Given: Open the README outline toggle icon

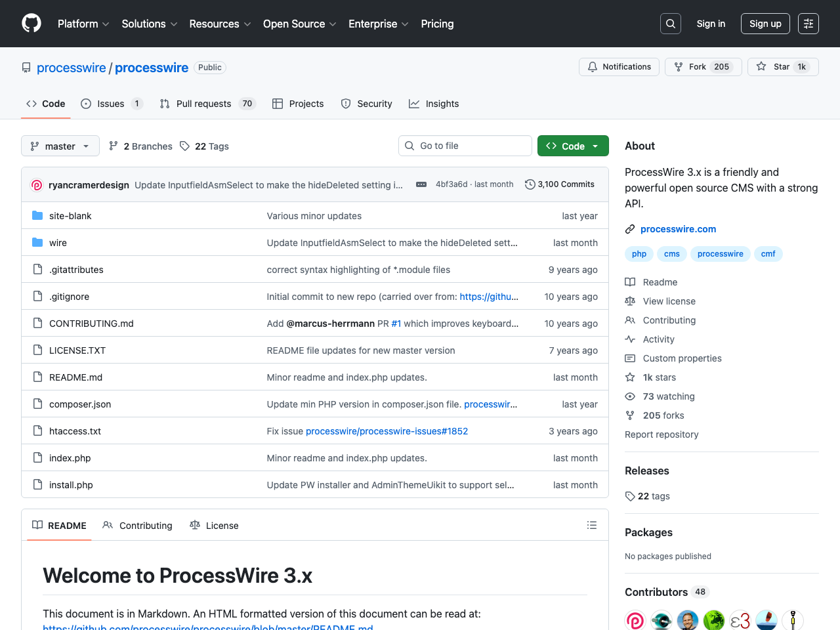Looking at the screenshot, I should pos(592,525).
